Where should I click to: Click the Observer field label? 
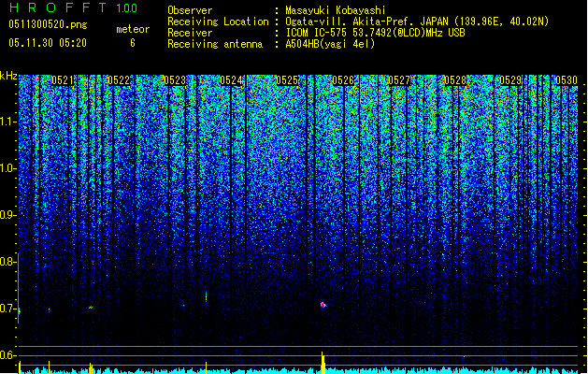pyautogui.click(x=190, y=10)
